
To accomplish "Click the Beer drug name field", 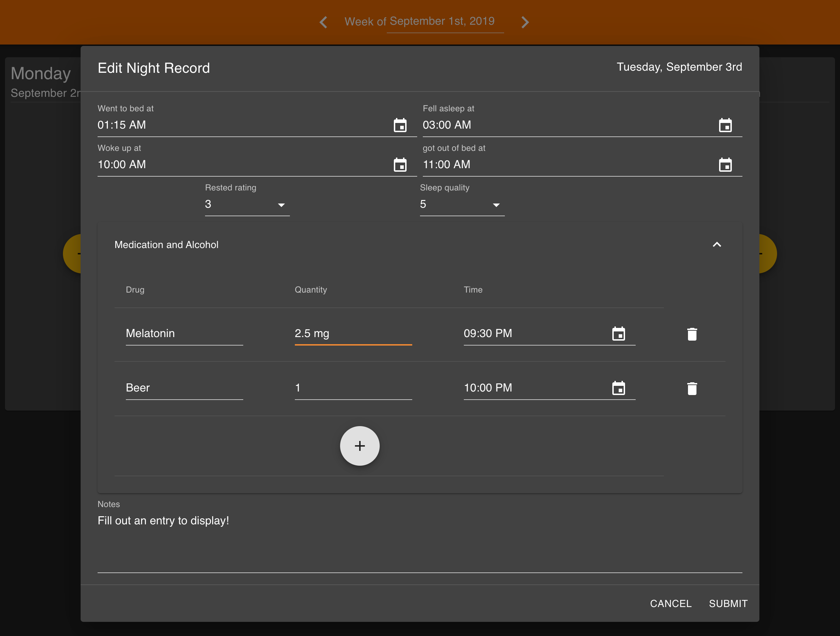I will (185, 388).
